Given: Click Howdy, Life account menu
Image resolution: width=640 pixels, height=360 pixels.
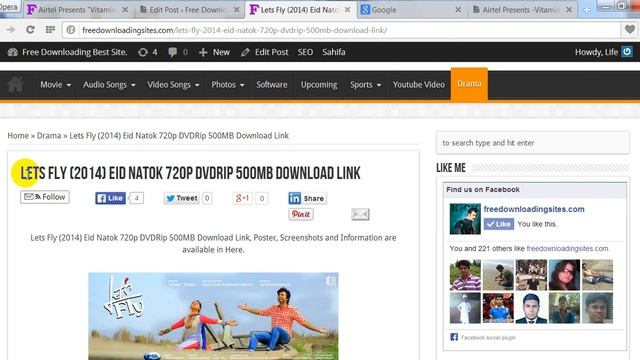Looking at the screenshot, I should 596,52.
